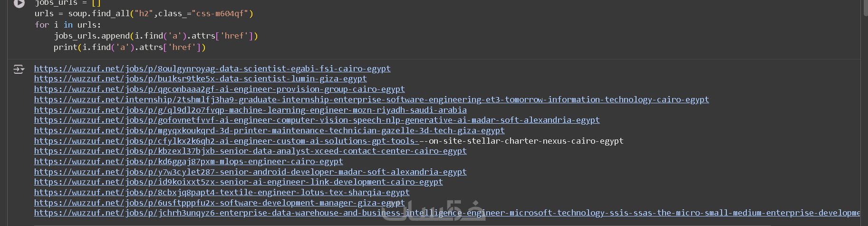Open the computer-vision speech NLP AI engineer link
Image resolution: width=868 pixels, height=226 pixels.
click(317, 120)
